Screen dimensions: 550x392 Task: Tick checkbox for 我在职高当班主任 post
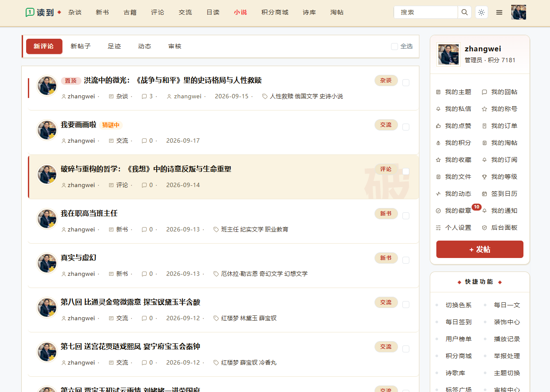(406, 216)
